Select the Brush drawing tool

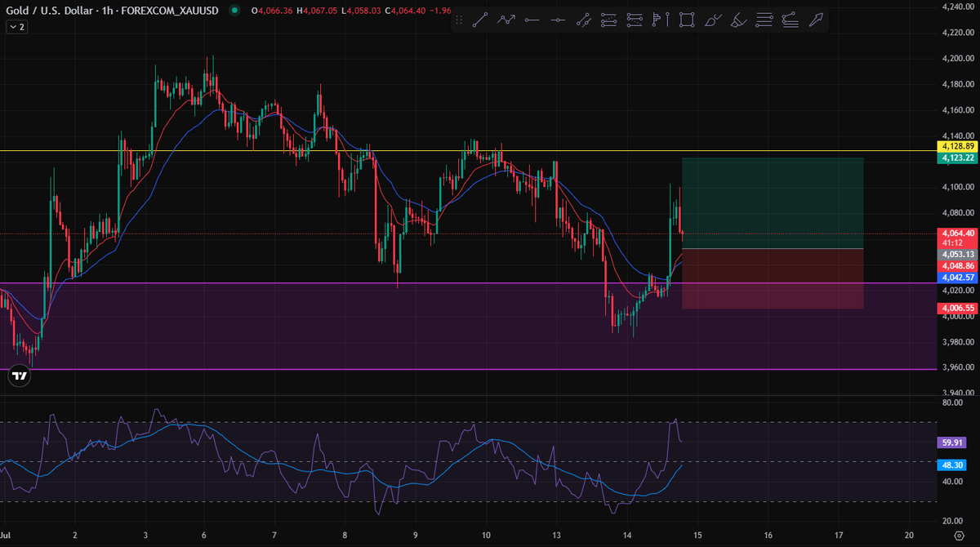[x=712, y=20]
